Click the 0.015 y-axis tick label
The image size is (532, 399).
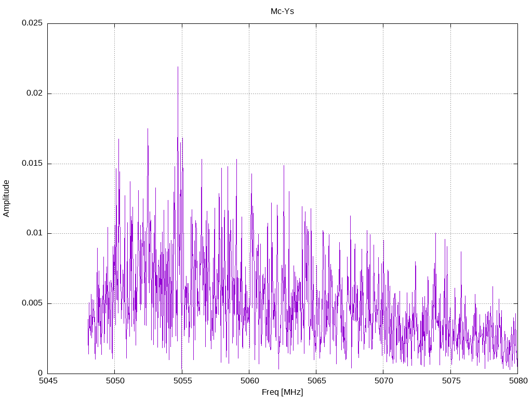pyautogui.click(x=32, y=163)
